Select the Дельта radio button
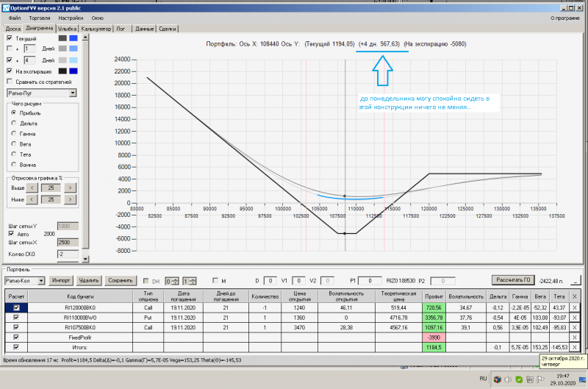The width and height of the screenshot is (588, 389). point(14,123)
